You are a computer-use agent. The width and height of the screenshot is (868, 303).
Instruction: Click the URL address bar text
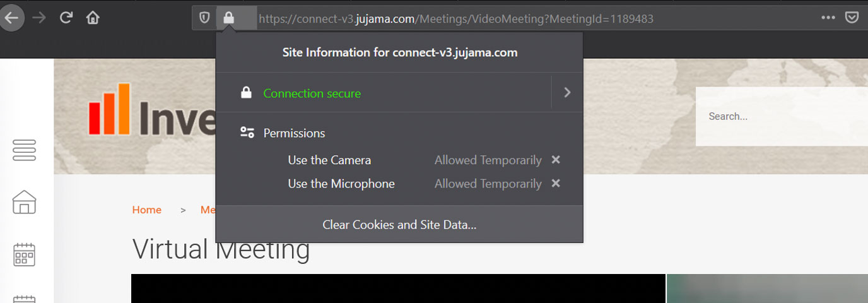pos(456,19)
